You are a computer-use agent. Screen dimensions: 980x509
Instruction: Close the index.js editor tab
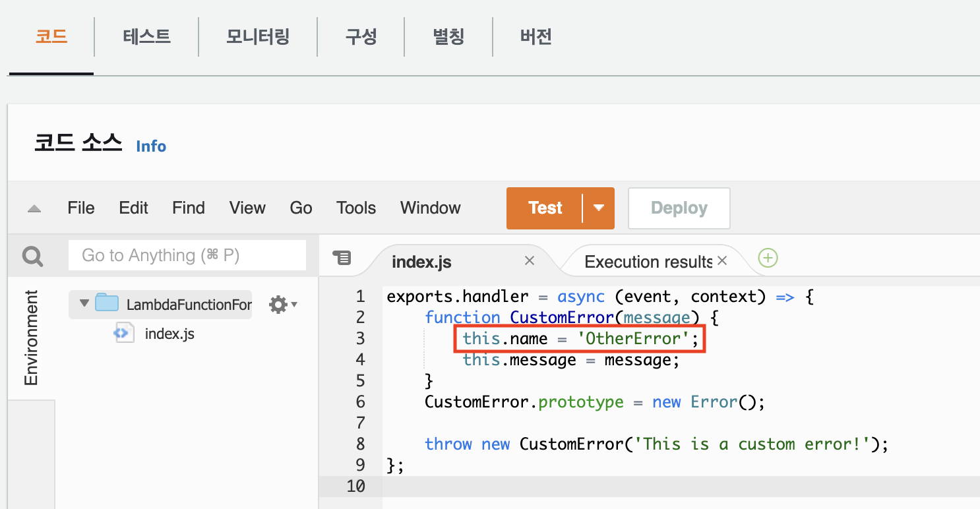pyautogui.click(x=530, y=261)
